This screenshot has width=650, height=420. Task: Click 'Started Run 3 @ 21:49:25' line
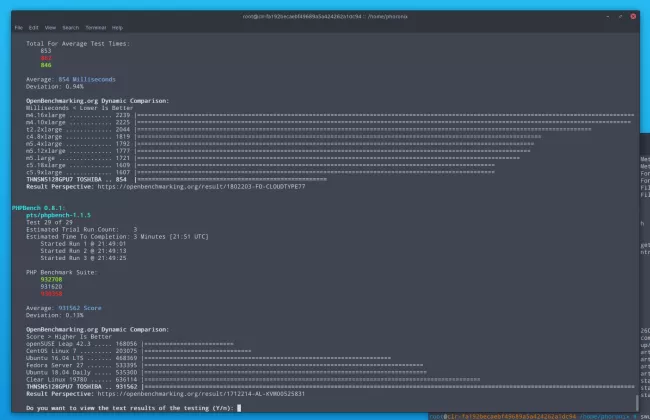[83, 258]
